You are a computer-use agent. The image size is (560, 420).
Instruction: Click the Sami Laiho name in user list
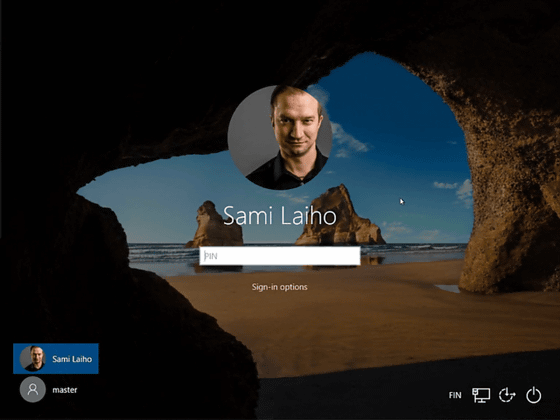tap(72, 359)
